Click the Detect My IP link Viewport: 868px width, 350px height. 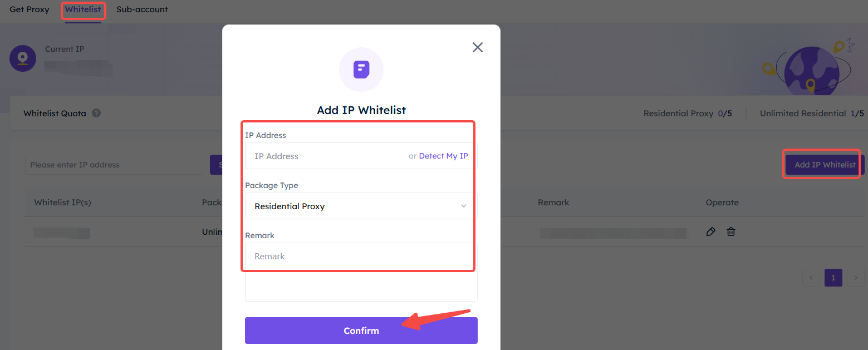tap(443, 156)
